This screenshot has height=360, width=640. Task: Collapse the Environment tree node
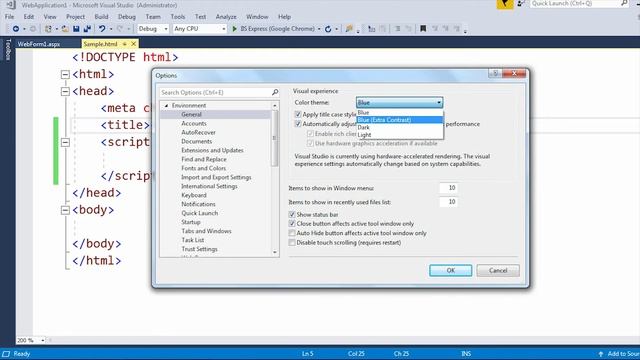(167, 106)
